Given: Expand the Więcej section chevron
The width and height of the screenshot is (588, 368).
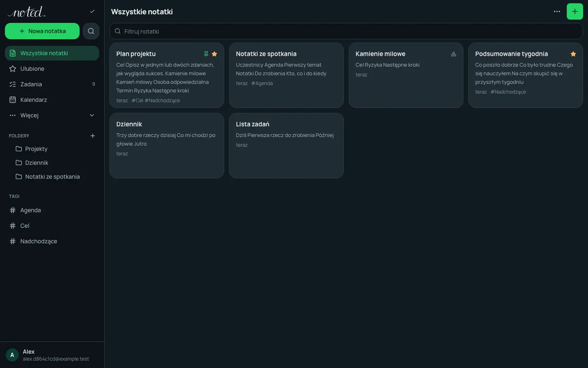Looking at the screenshot, I should 92,115.
